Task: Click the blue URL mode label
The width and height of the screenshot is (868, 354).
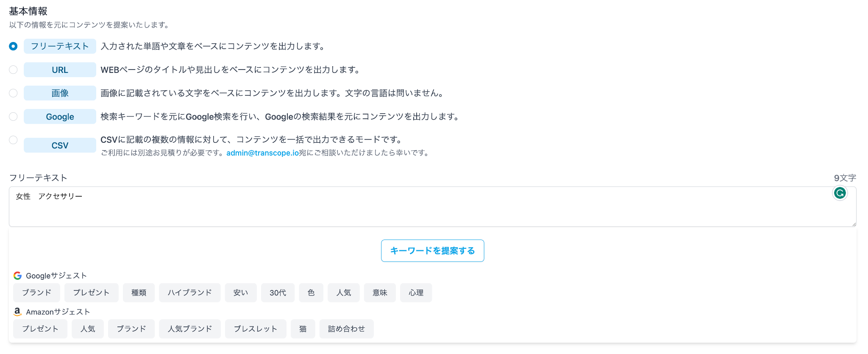Action: (x=60, y=70)
